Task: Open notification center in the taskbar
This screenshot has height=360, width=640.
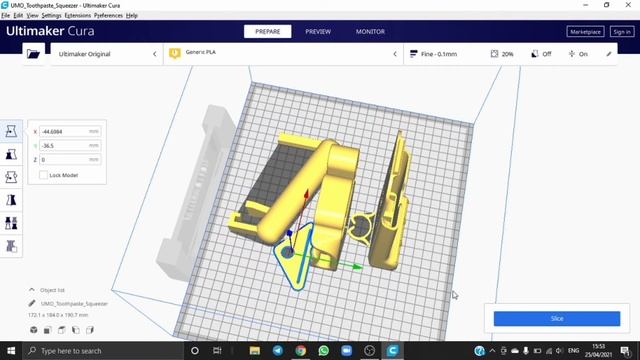Action: (x=625, y=351)
